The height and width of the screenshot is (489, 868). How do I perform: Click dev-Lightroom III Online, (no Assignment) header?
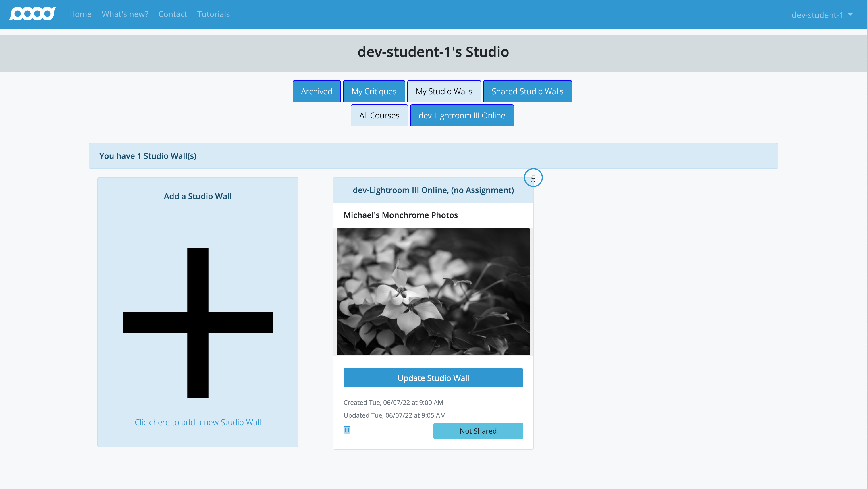tap(433, 190)
